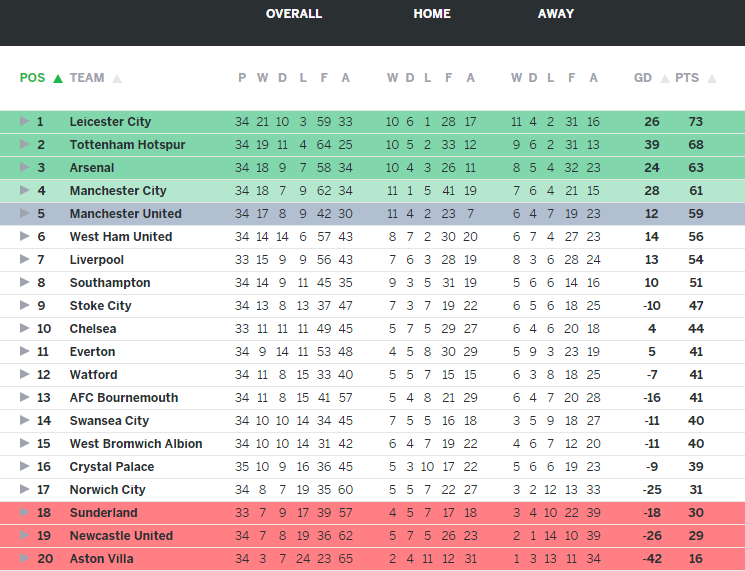Expand the Arsenal row details arrow
Screen dimensions: 745x571
click(x=25, y=168)
